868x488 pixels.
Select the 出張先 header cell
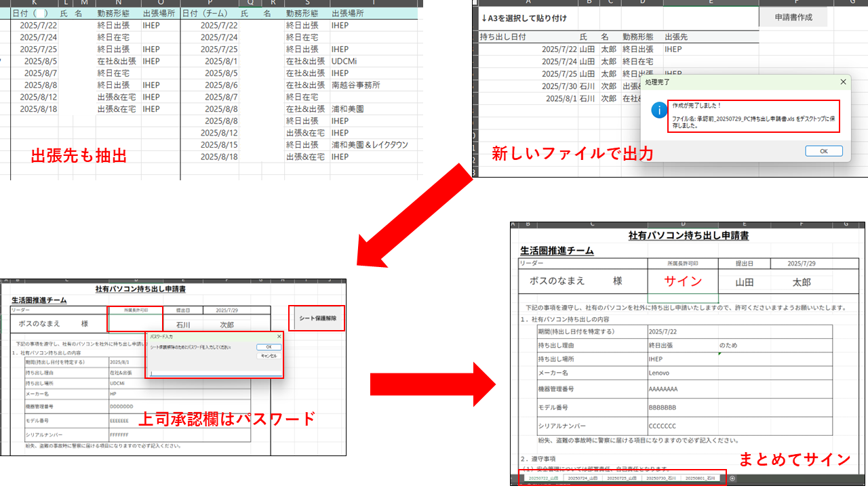pos(711,37)
